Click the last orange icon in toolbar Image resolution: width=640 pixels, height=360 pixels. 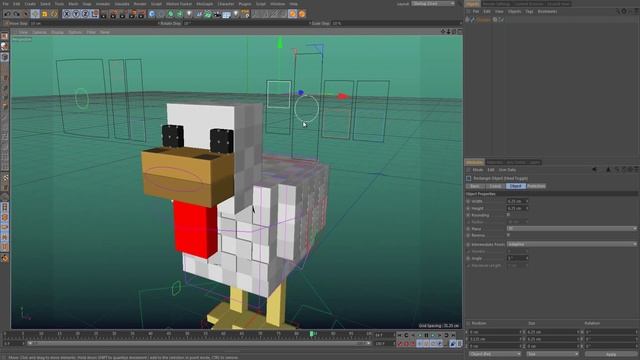[302, 14]
